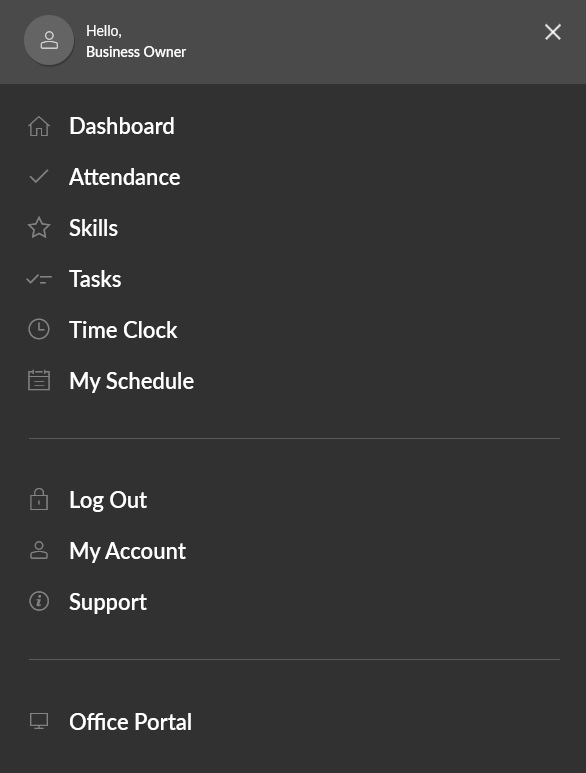Go to Attendance page
586x773 pixels.
coord(125,177)
